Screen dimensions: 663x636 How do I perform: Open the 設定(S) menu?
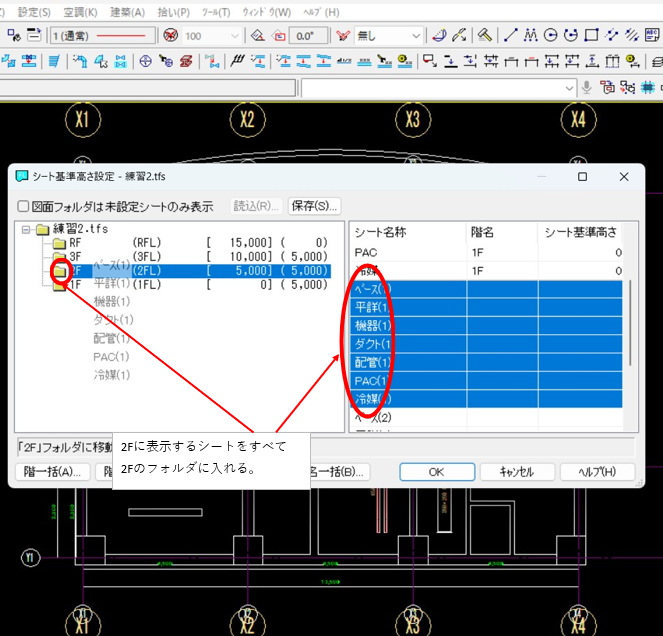coord(34,12)
